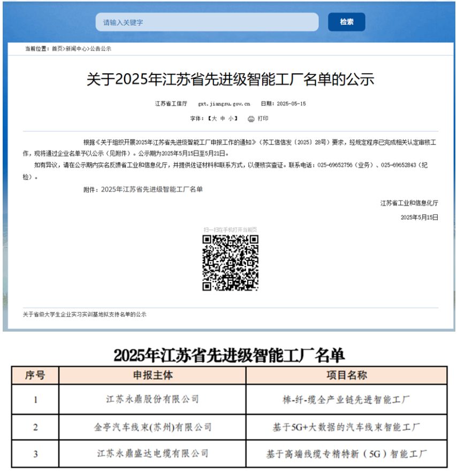This screenshot has width=457, height=476.
Task: Click the 检索 search button
Action: [x=346, y=22]
